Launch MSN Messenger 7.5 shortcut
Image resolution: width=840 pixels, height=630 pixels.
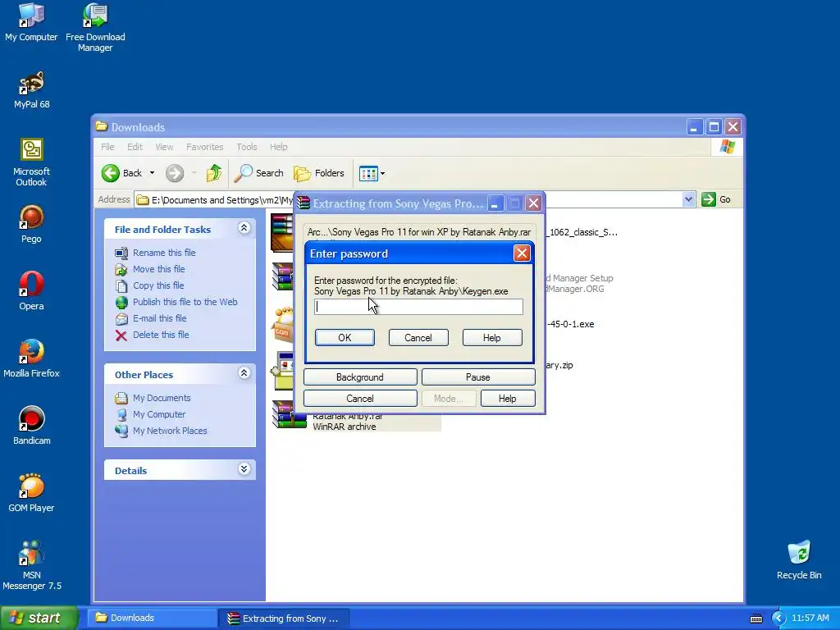tap(31, 565)
